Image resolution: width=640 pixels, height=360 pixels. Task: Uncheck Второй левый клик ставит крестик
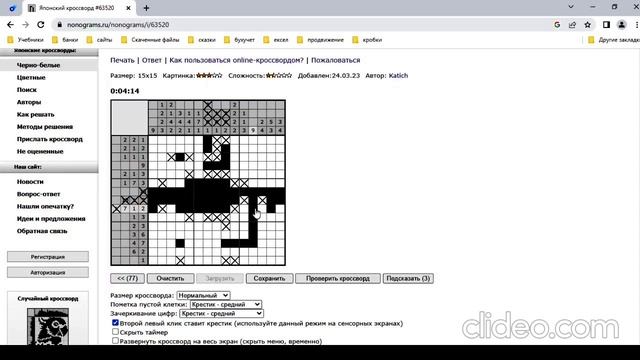coord(115,323)
